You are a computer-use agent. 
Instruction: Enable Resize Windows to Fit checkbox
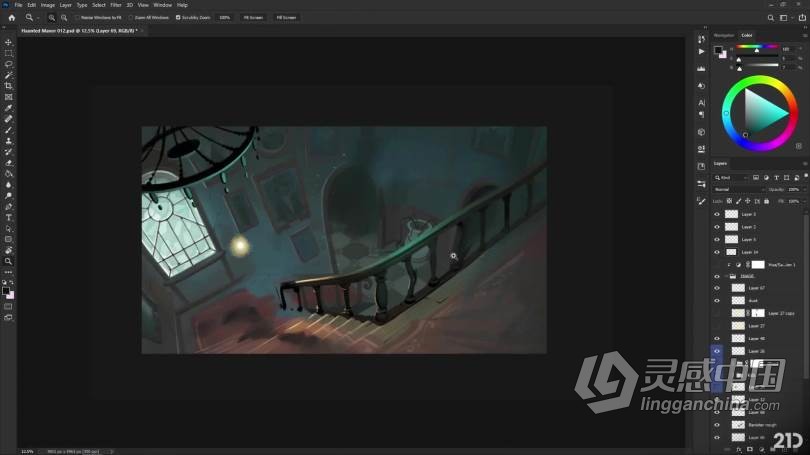77,18
